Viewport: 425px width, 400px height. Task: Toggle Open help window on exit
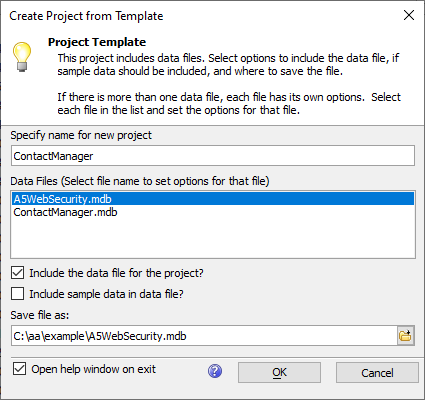click(x=19, y=369)
